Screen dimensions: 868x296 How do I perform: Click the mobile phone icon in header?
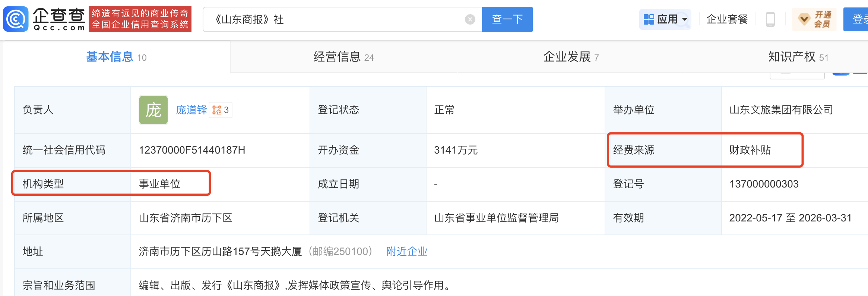[770, 19]
